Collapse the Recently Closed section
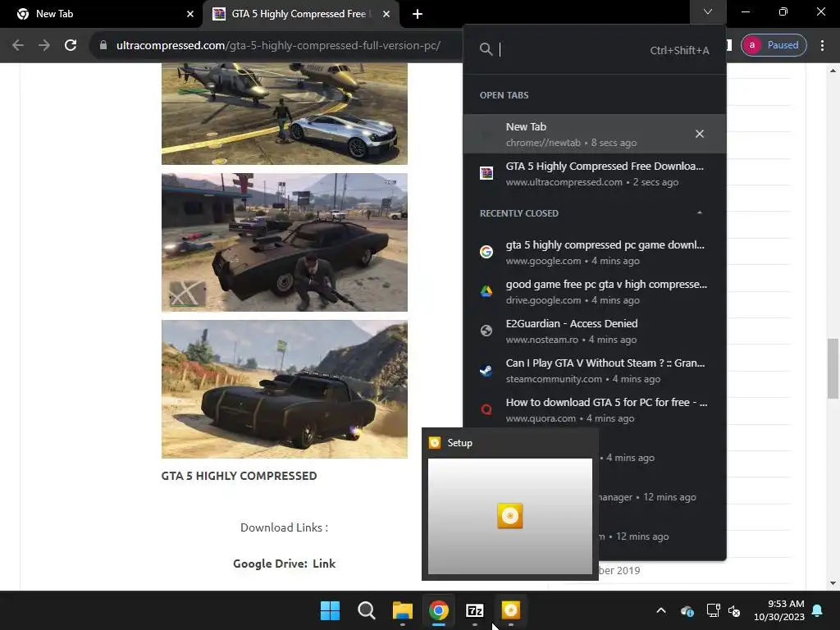Image resolution: width=840 pixels, height=630 pixels. pyautogui.click(x=699, y=213)
